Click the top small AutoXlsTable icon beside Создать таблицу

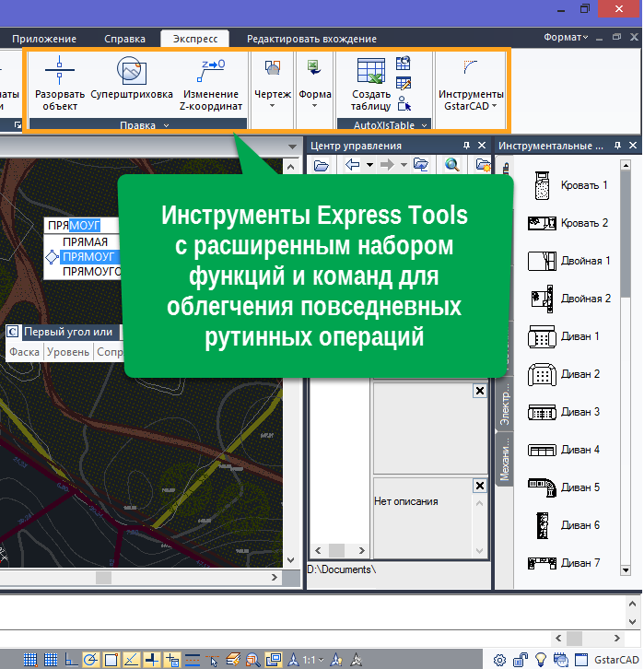pos(403,64)
